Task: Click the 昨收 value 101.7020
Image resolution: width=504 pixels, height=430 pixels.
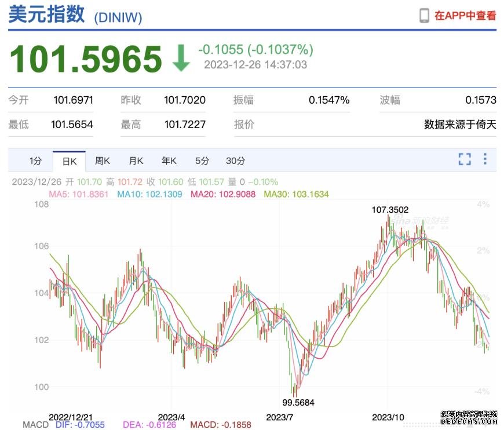Action: [185, 100]
